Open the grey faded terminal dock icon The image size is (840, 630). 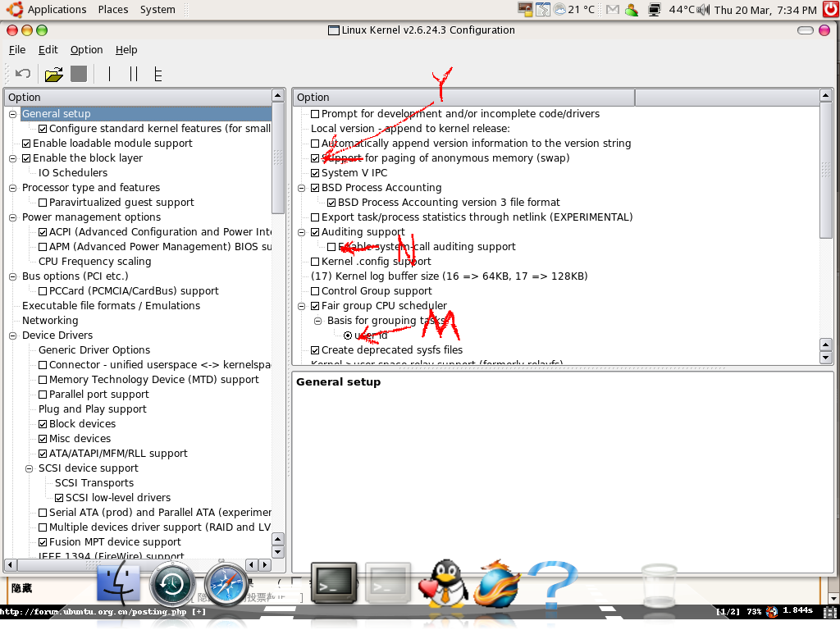[x=388, y=583]
